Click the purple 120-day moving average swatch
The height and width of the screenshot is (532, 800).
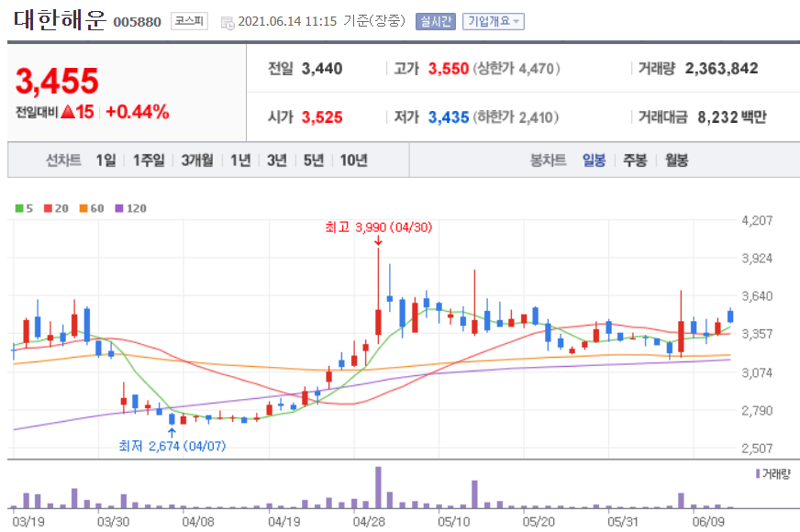(x=119, y=208)
